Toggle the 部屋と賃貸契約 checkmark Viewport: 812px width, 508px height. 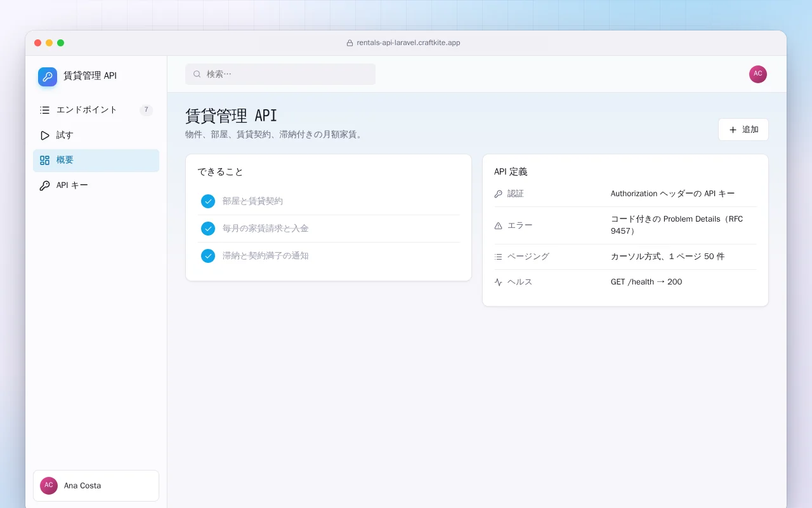coord(208,201)
